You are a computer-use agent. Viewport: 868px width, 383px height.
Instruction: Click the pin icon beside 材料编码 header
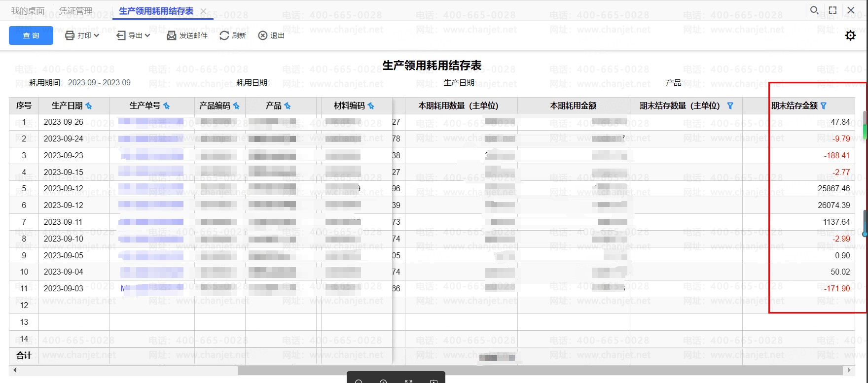tap(371, 106)
